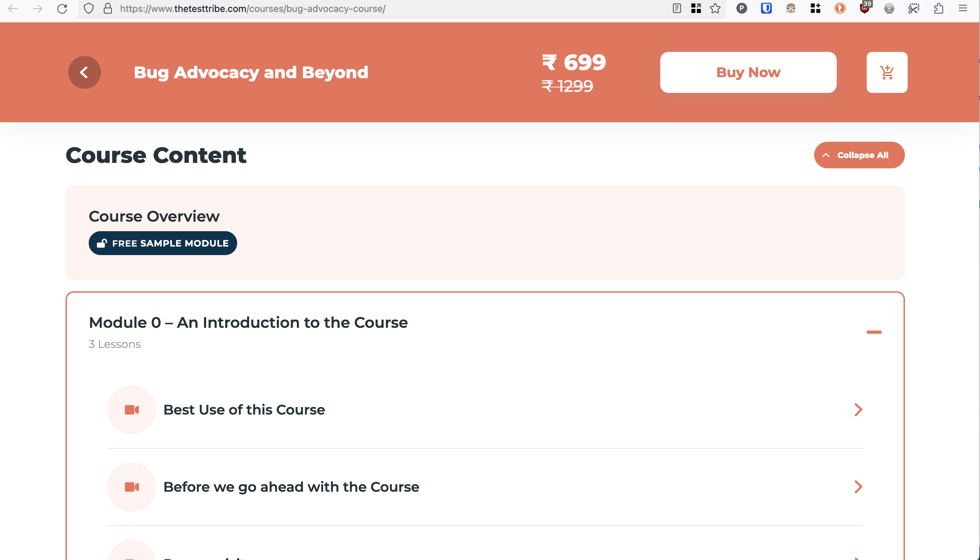Viewport: 980px width, 560px height.
Task: Click the site padlock security icon
Action: [108, 9]
